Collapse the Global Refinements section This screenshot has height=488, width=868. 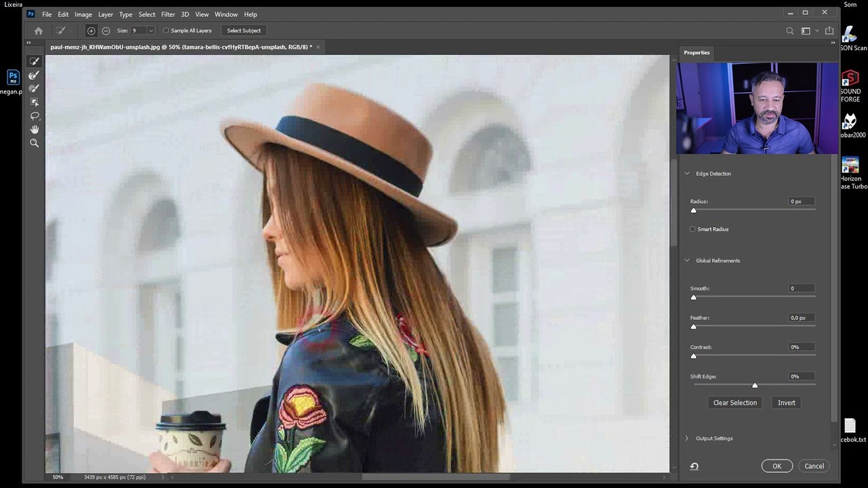pyautogui.click(x=687, y=260)
